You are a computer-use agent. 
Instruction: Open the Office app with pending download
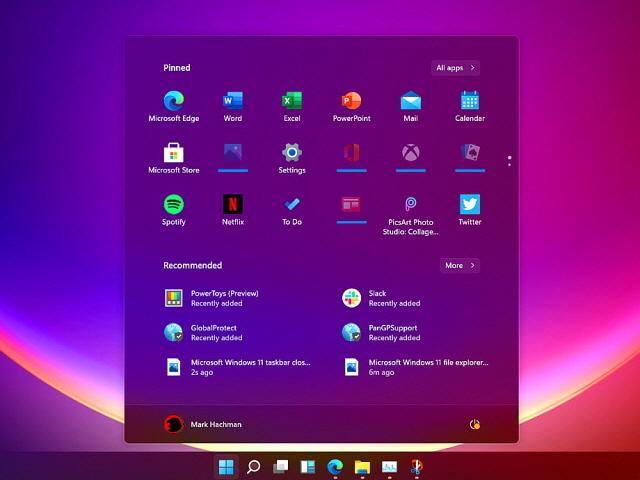click(x=351, y=157)
